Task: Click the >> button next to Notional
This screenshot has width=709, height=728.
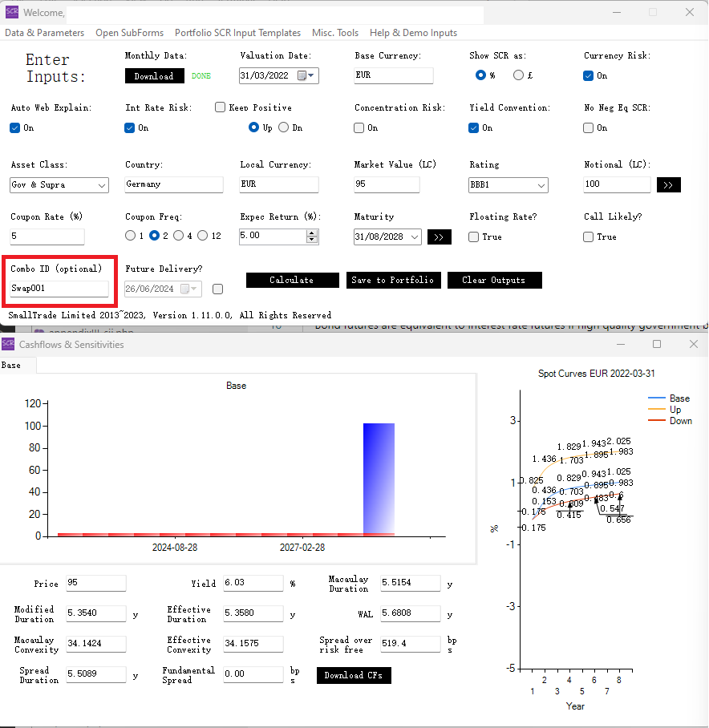Action: coord(669,185)
